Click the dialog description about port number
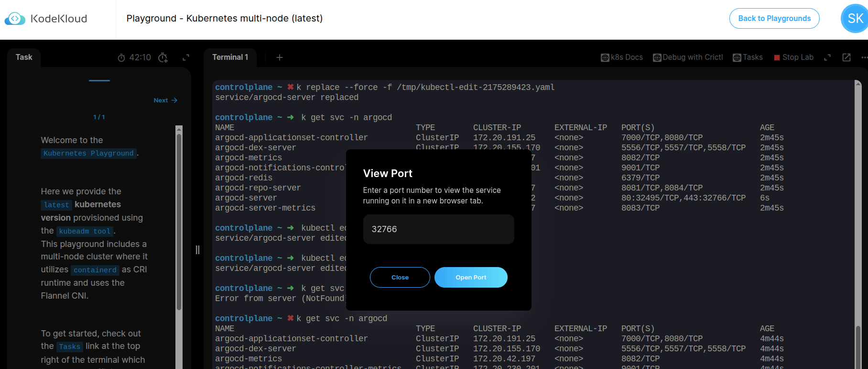Image resolution: width=868 pixels, height=369 pixels. [432, 195]
